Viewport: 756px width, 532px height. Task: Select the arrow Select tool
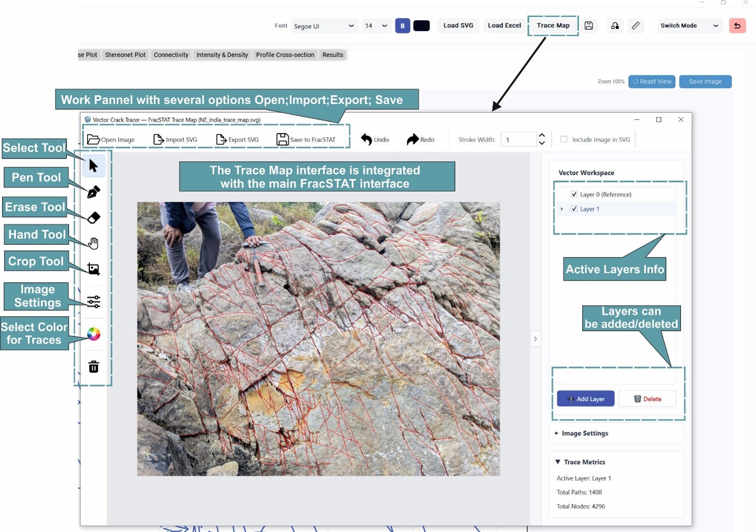coord(93,165)
